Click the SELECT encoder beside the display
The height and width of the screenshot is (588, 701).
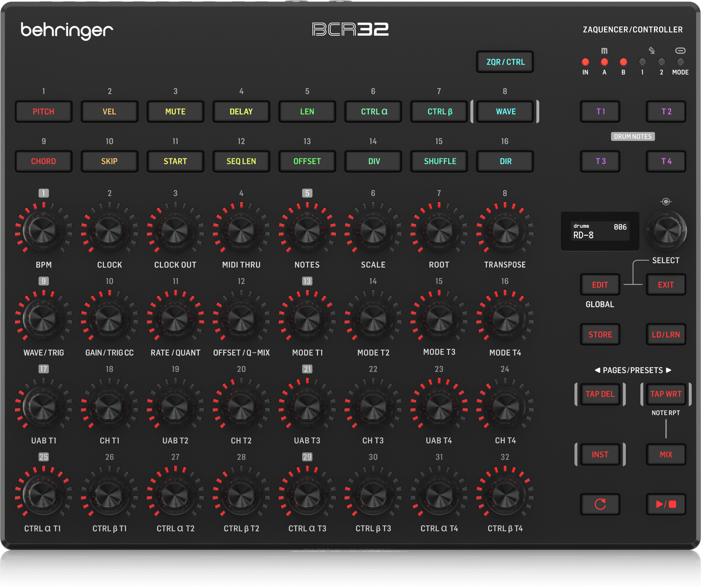coord(666,231)
